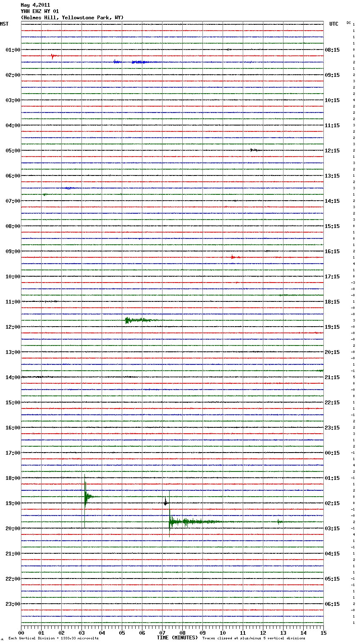This screenshot has height=644, width=357.
Task: Click the 14:15 UTC time label
Action: [x=332, y=201]
